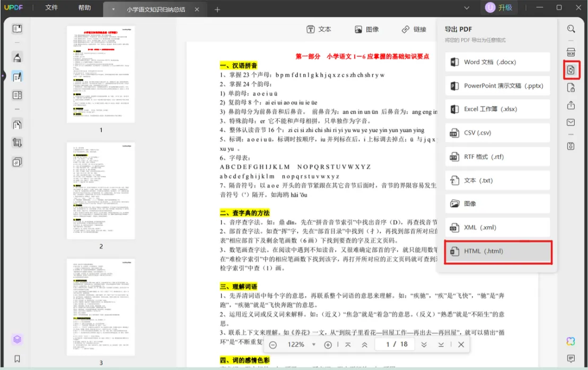Open the dropdown arrow on the document tab

coord(113,10)
